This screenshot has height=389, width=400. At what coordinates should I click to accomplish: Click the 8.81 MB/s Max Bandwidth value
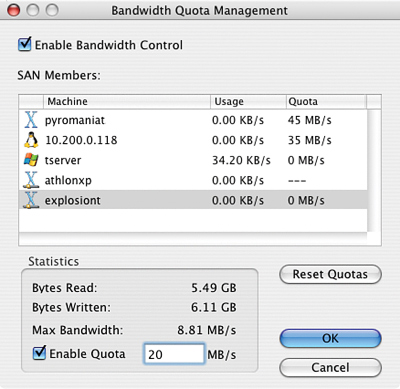point(207,330)
